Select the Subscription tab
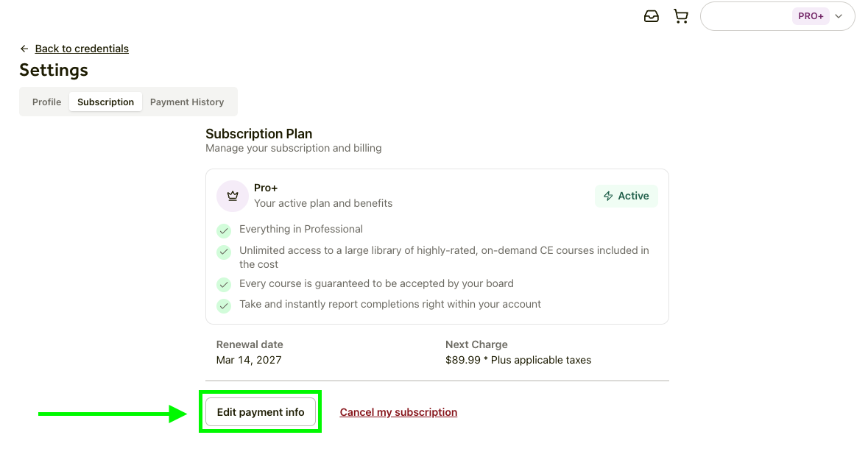The width and height of the screenshot is (868, 460). click(x=106, y=102)
